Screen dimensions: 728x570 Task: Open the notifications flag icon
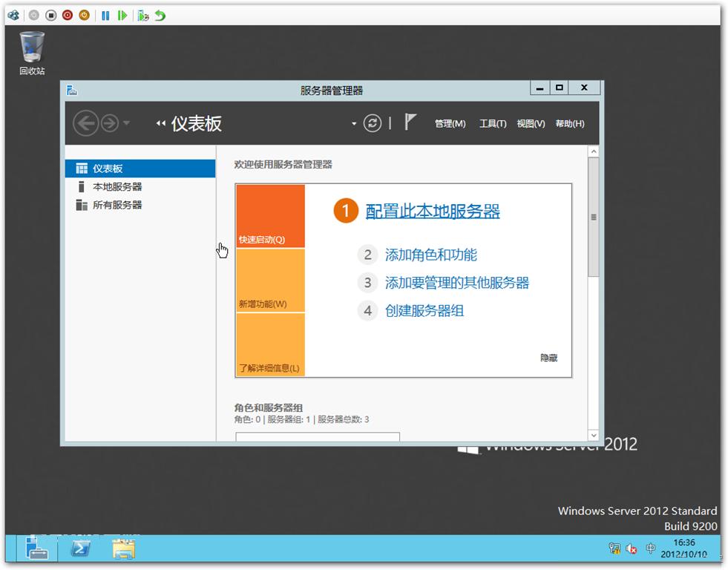(x=410, y=122)
